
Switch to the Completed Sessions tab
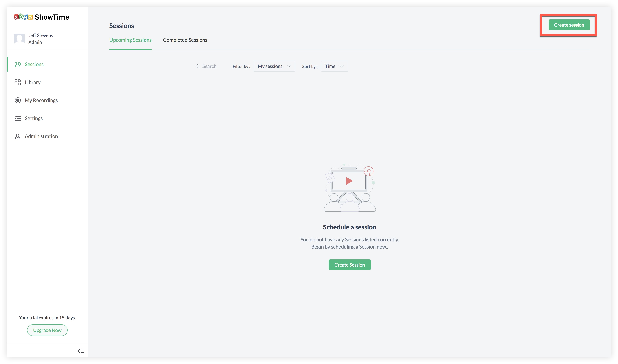point(185,40)
